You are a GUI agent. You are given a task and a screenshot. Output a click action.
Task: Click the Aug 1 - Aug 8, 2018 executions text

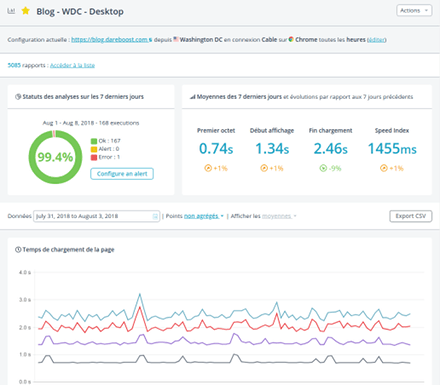tap(91, 123)
